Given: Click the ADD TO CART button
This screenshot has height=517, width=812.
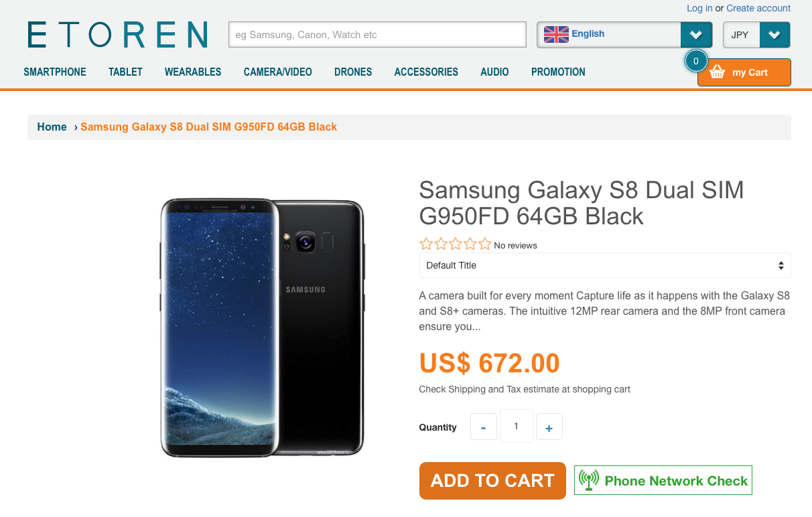Looking at the screenshot, I should coord(492,481).
